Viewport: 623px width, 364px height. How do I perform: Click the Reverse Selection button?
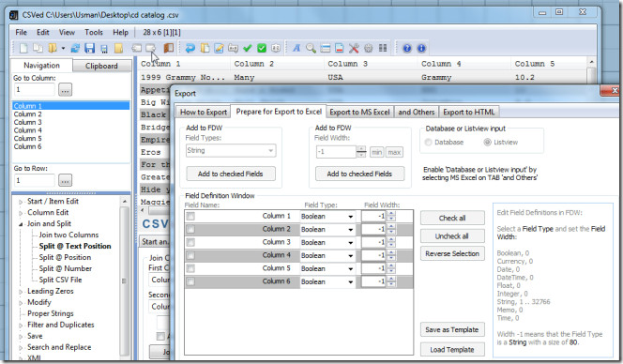[x=452, y=253]
